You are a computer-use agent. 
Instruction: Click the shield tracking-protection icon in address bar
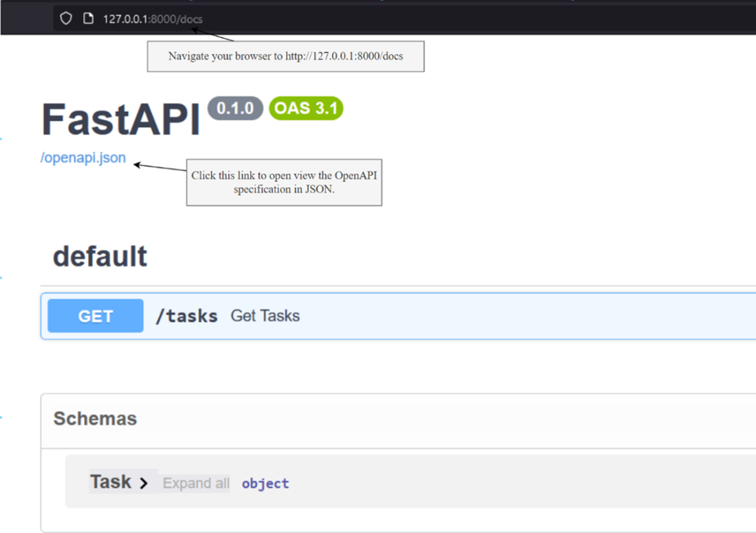coord(66,19)
